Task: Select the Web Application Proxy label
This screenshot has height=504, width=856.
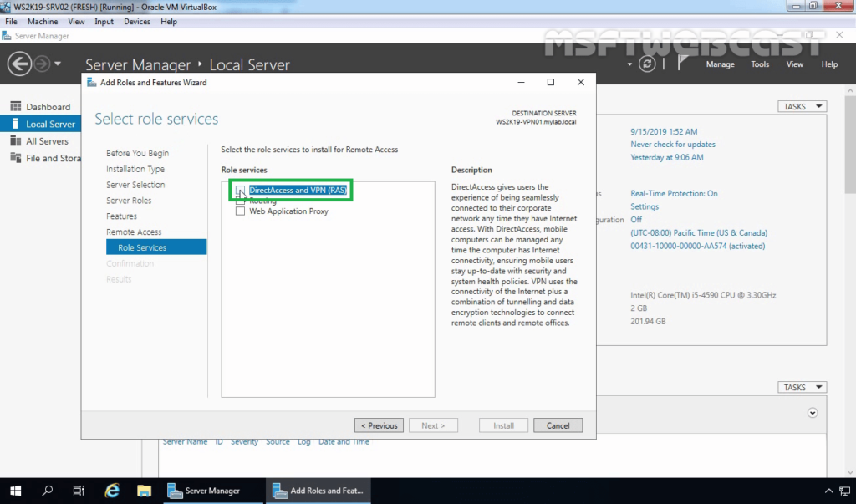Action: click(288, 211)
